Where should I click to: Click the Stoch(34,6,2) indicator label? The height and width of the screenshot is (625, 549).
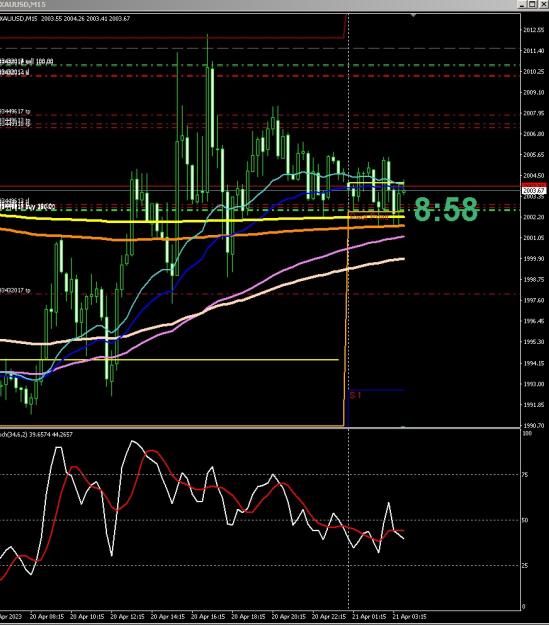(x=36, y=434)
